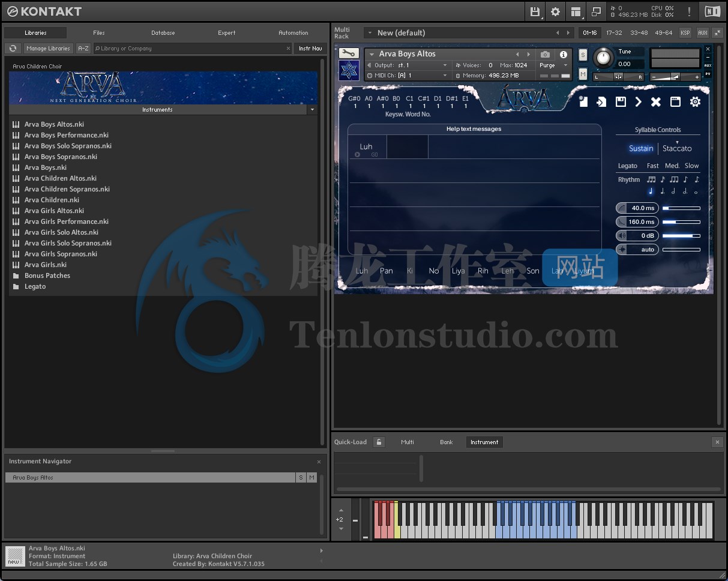
Task: Open the workspace layout view menu
Action: [576, 11]
